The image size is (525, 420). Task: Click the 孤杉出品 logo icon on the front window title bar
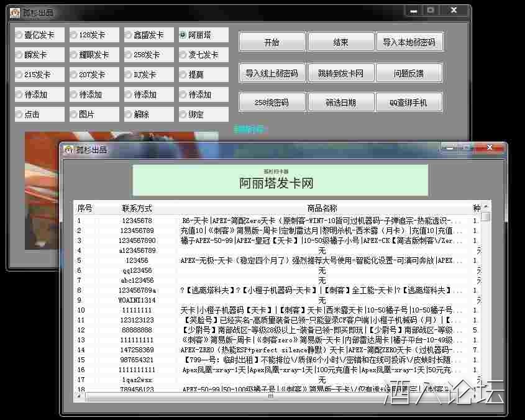coord(68,147)
